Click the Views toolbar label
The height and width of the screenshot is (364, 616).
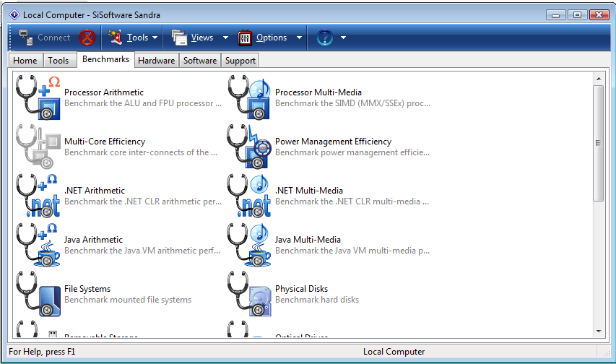[202, 38]
